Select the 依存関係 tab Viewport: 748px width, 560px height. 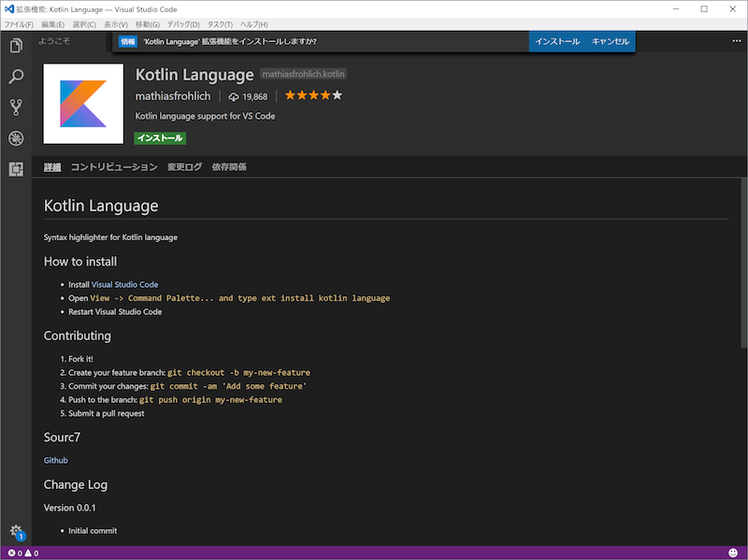[x=229, y=167]
